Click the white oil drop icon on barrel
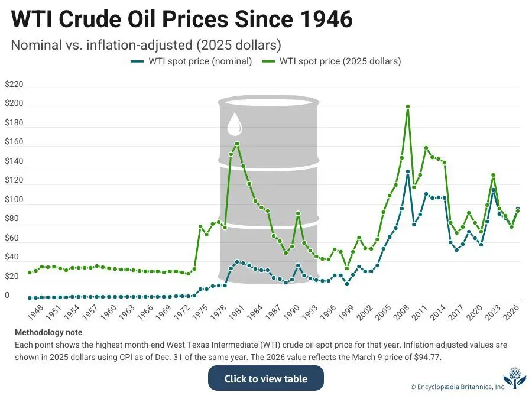 pyautogui.click(x=234, y=124)
